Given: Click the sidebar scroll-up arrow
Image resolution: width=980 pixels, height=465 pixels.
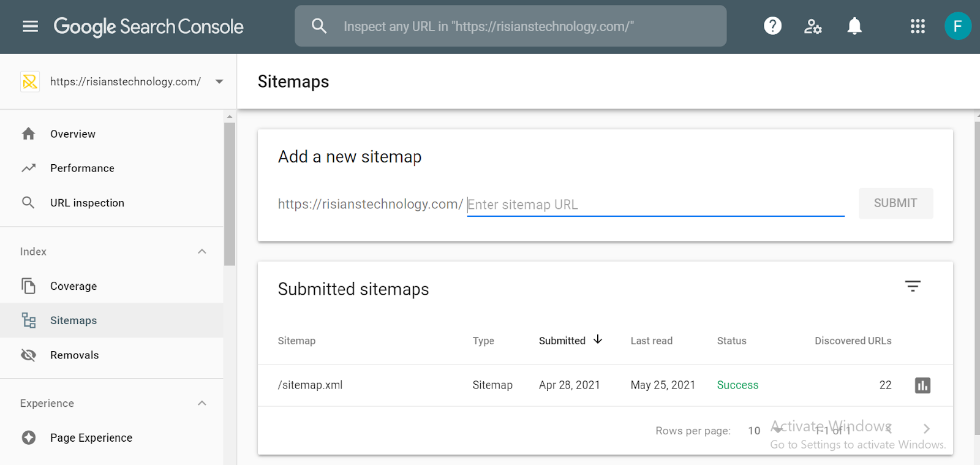Looking at the screenshot, I should click(230, 116).
